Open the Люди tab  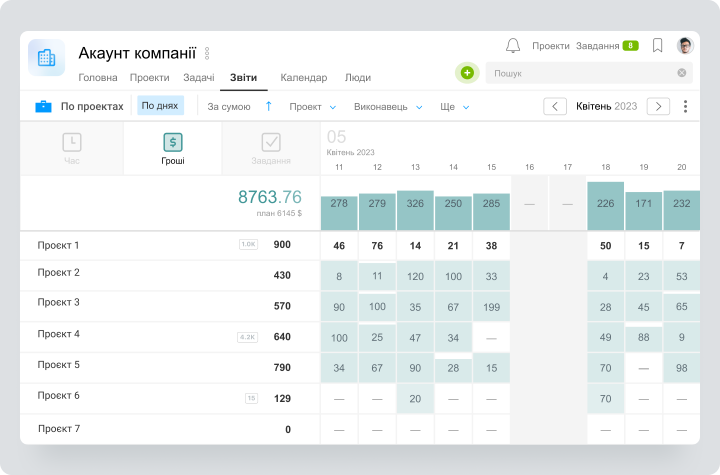click(358, 78)
